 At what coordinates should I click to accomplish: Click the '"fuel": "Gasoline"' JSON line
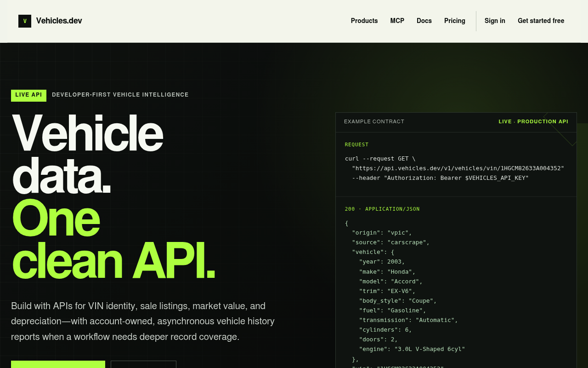click(x=393, y=310)
